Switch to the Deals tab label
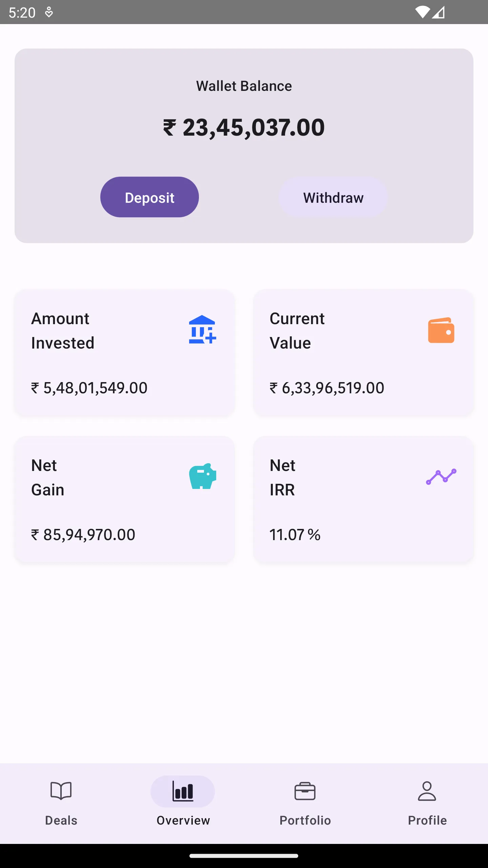The image size is (488, 868). (61, 821)
